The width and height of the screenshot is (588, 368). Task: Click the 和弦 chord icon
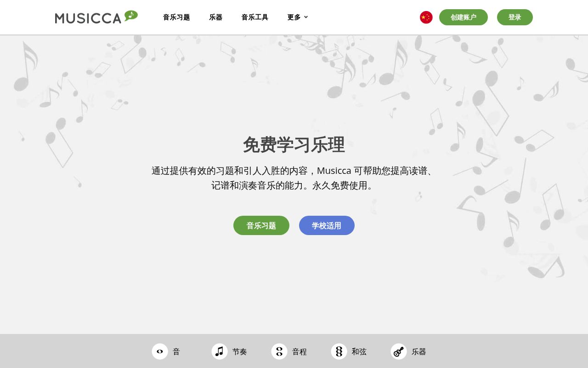[x=339, y=351]
